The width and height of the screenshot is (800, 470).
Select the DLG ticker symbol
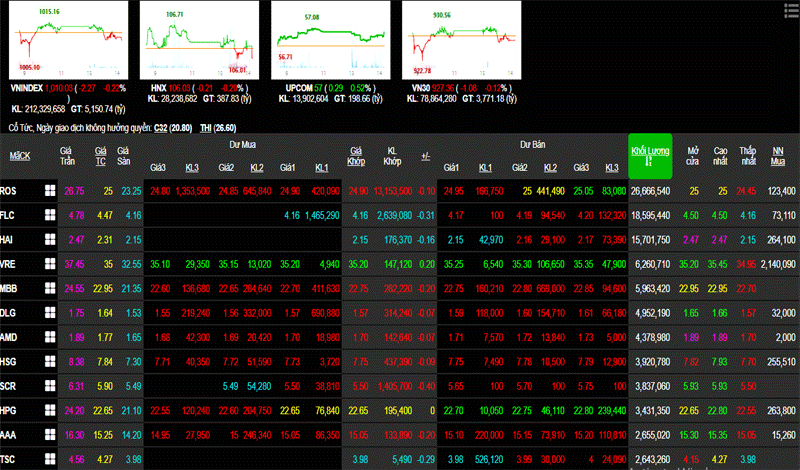(8, 313)
